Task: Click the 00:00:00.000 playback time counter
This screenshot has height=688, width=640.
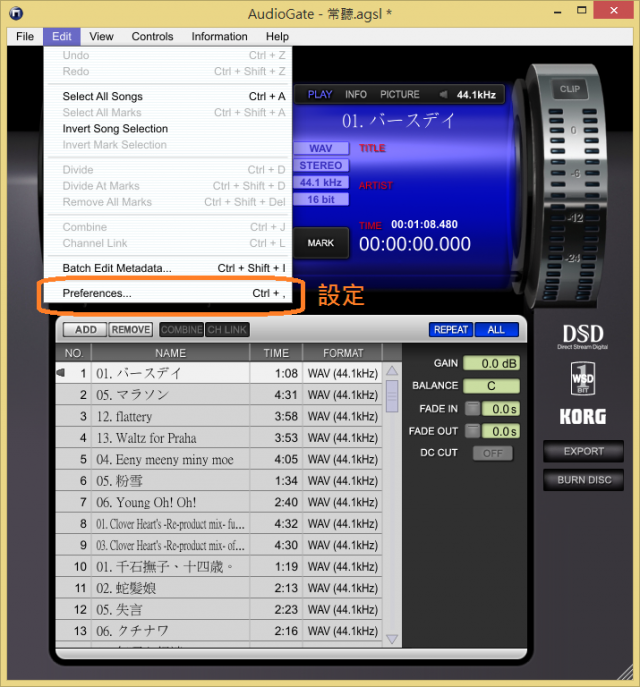Action: (415, 244)
